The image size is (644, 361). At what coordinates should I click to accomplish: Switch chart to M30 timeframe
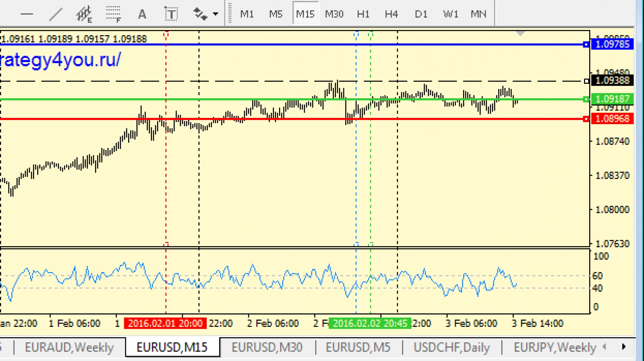(334, 14)
